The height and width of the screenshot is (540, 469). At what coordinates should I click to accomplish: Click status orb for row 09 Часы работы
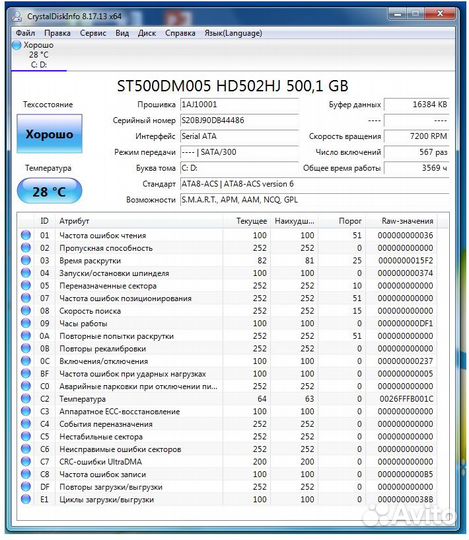pos(26,323)
